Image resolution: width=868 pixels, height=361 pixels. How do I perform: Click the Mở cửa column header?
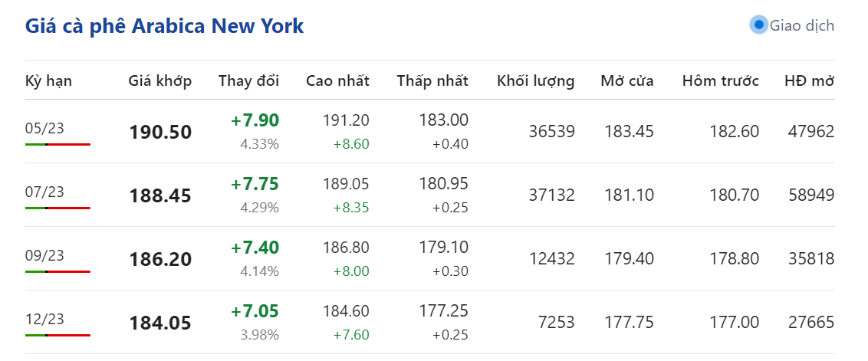click(627, 81)
